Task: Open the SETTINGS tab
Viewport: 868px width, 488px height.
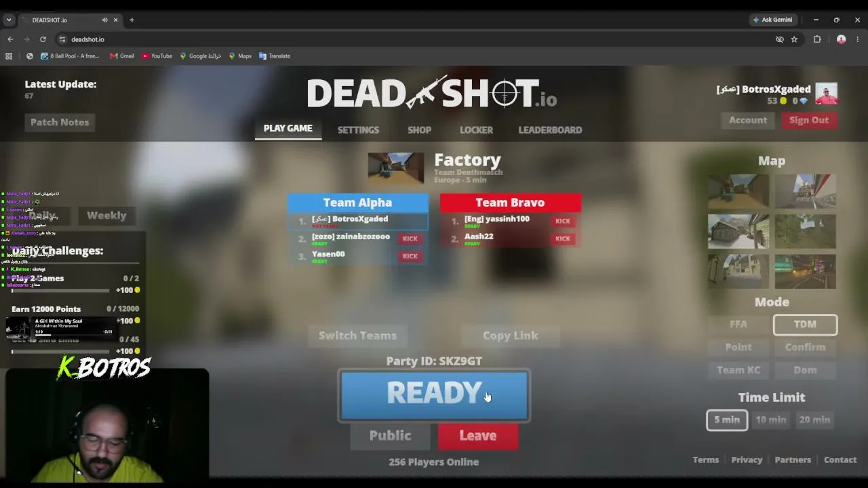Action: point(358,130)
